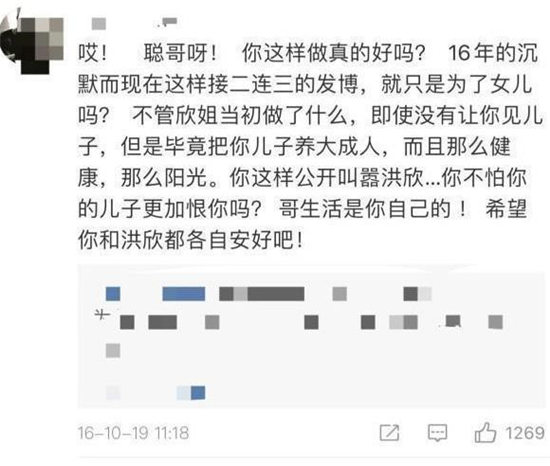This screenshot has width=550, height=466.
Task: Tap the 1269 like count
Action: (x=525, y=433)
